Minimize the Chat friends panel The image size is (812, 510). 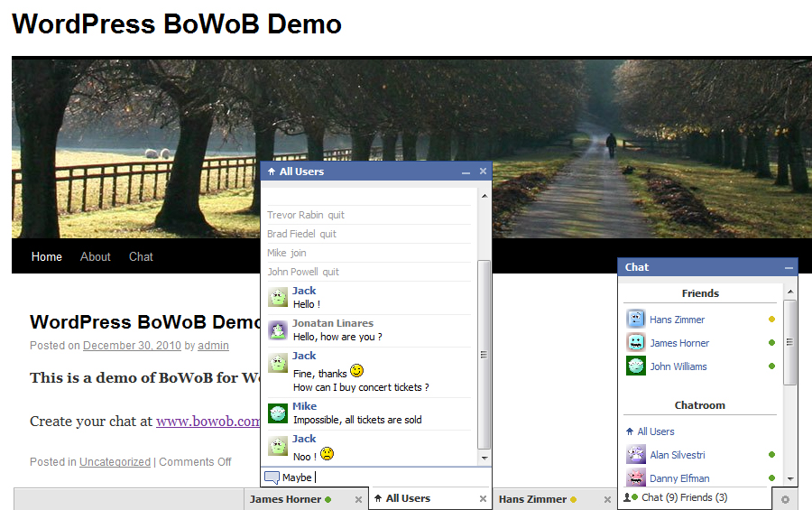point(789,268)
